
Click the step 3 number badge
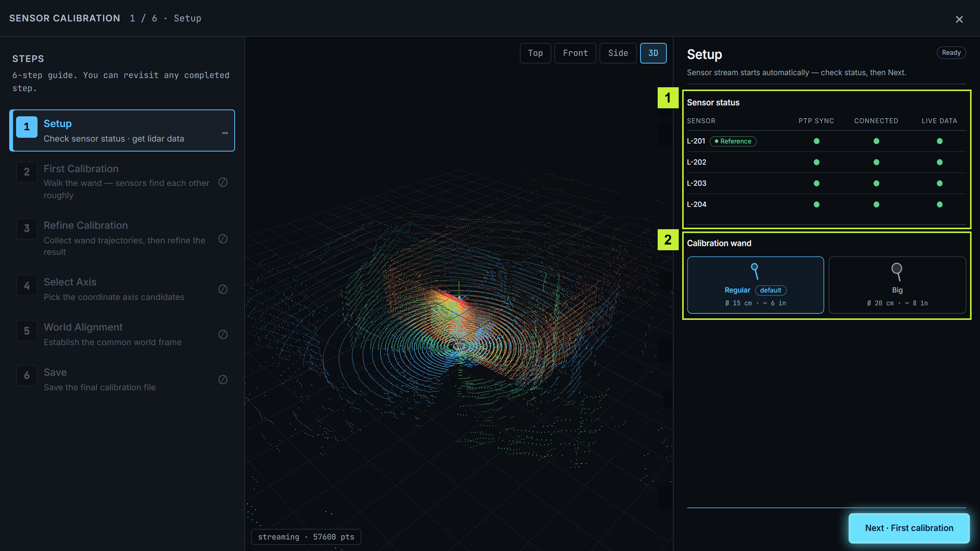coord(27,228)
